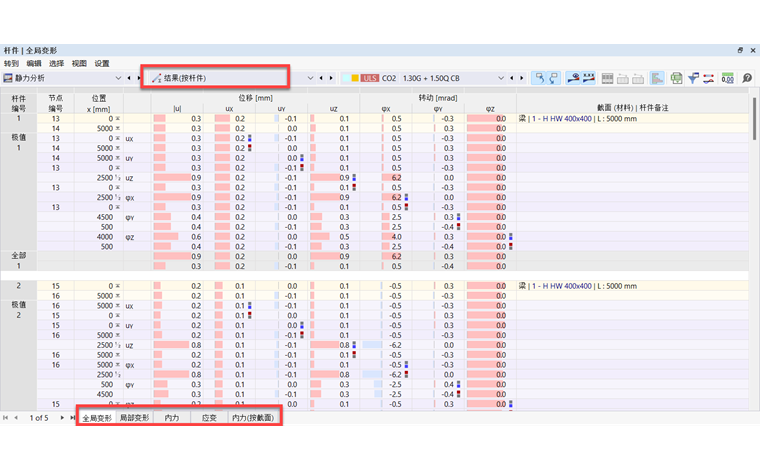Open the result filter funnel icon
The width and height of the screenshot is (760, 470).
[693, 78]
